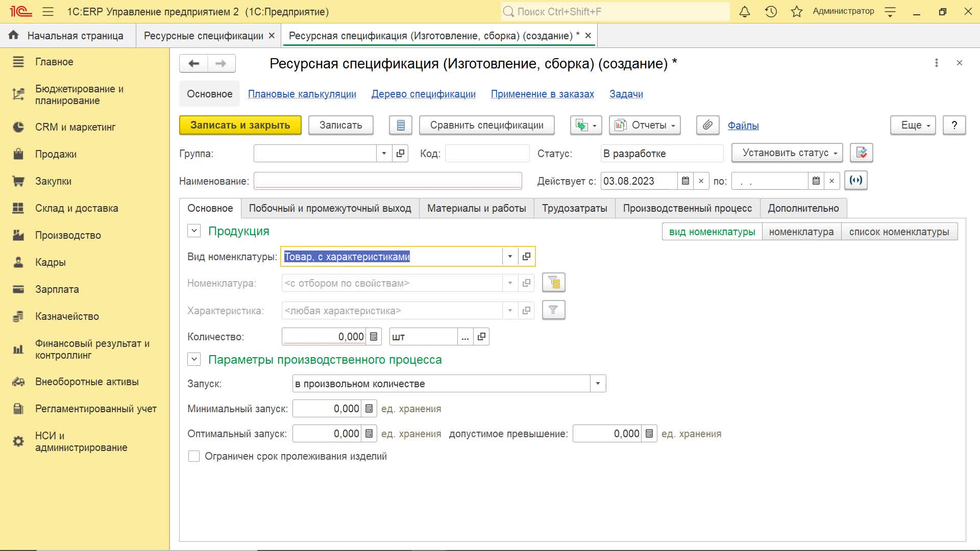
Task: Click into the Наименование input field
Action: click(x=387, y=181)
